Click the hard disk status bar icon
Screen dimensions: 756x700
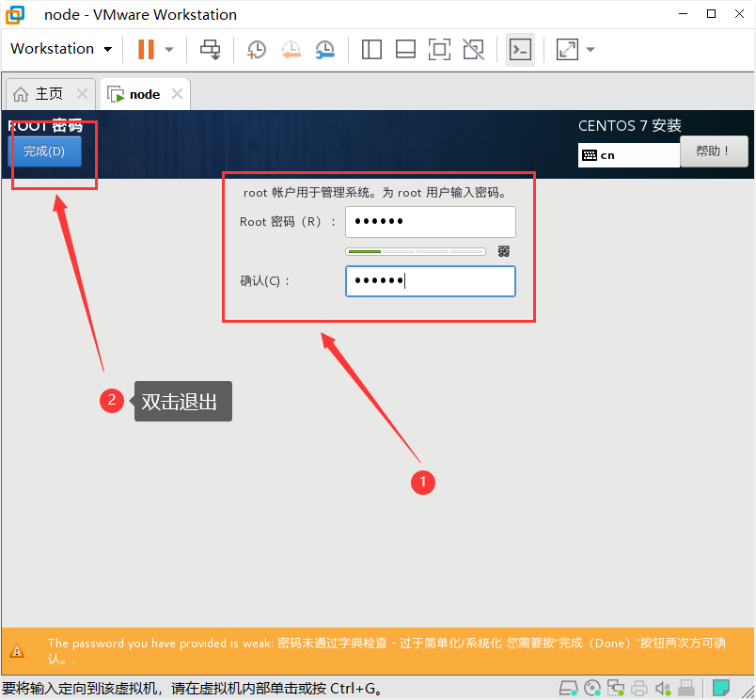[x=569, y=688]
